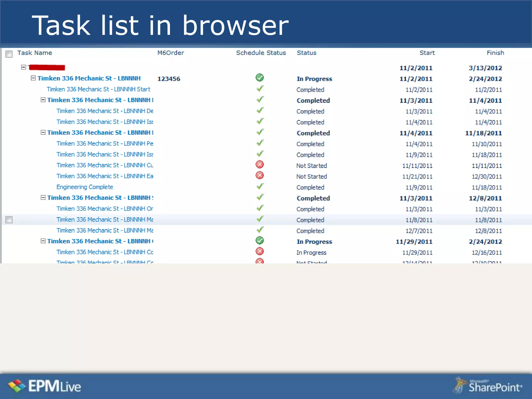Select non-bold In Progress status on 12/16/2011 row

point(311,253)
